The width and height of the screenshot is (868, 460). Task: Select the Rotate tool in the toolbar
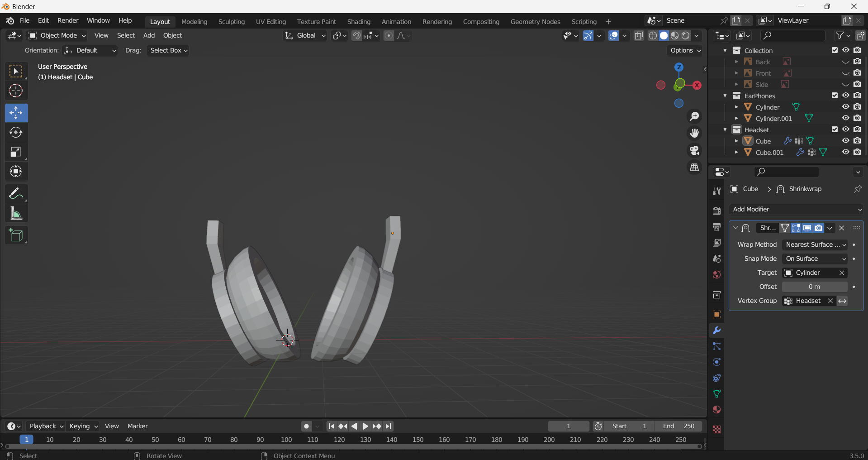(16, 132)
